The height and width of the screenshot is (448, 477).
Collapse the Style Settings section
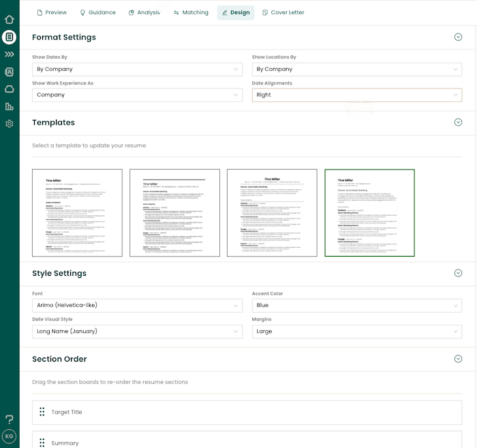(458, 273)
